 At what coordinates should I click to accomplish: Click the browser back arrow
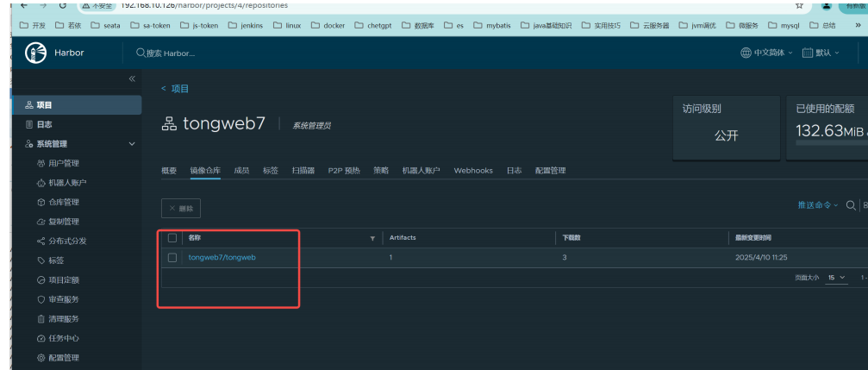click(24, 5)
